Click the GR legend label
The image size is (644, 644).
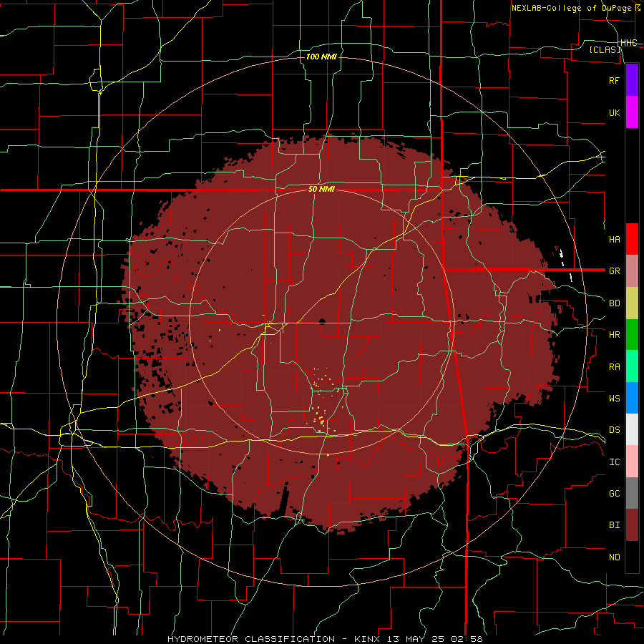614,271
